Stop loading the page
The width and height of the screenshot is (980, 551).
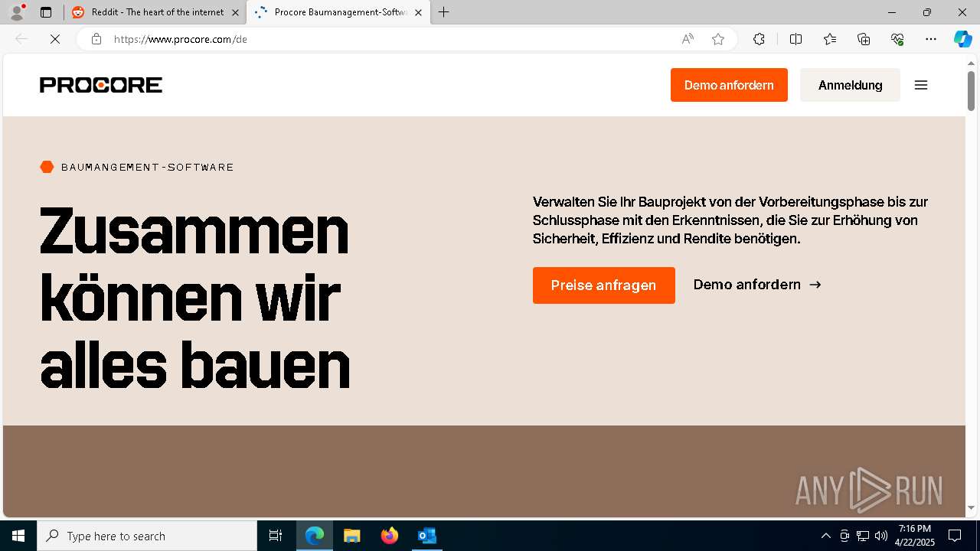click(55, 39)
